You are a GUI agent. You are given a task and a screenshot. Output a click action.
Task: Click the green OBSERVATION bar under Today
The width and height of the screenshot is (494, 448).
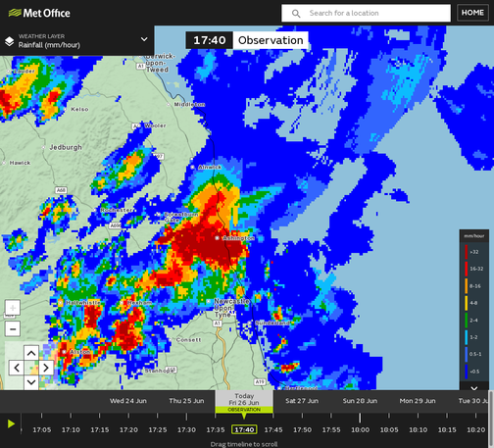[244, 410]
